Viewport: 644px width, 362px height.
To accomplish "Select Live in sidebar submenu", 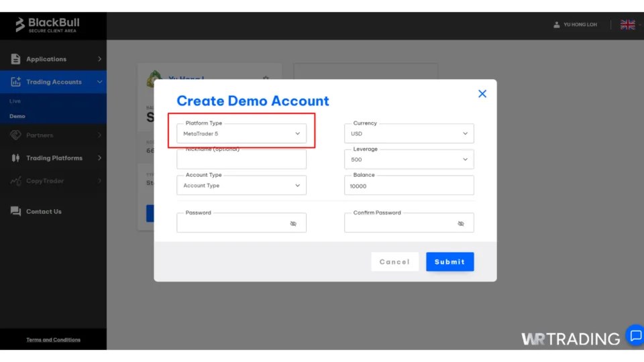I will (15, 101).
